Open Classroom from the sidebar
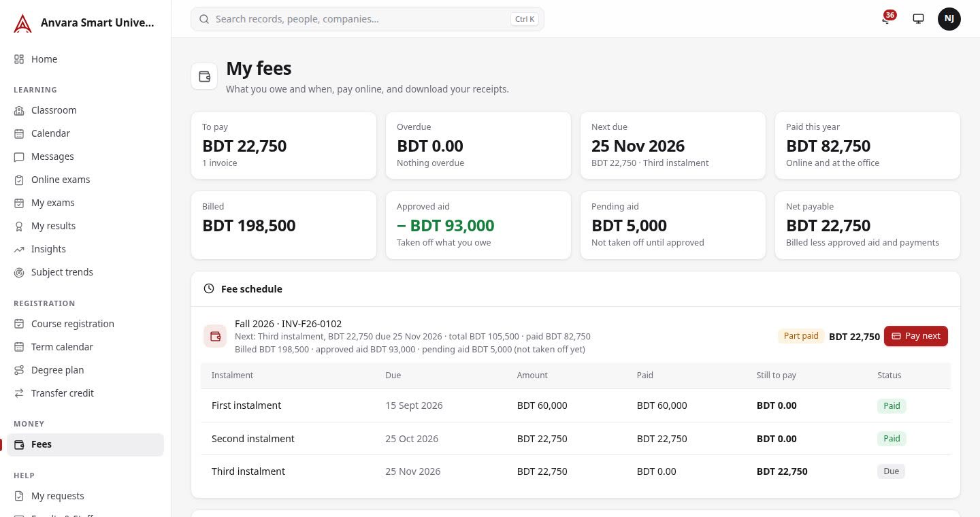 (85, 110)
